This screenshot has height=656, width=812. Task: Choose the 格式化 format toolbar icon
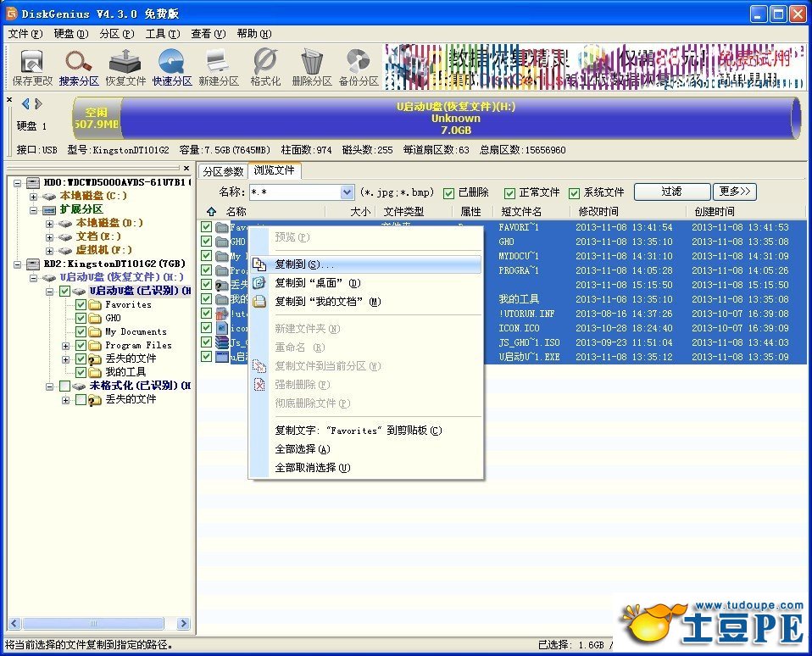(x=265, y=68)
